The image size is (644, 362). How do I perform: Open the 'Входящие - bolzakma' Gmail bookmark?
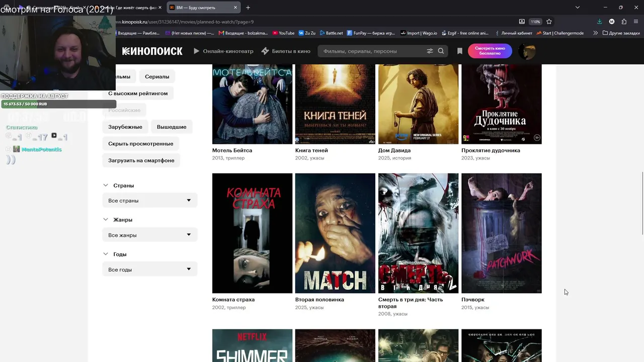(243, 33)
